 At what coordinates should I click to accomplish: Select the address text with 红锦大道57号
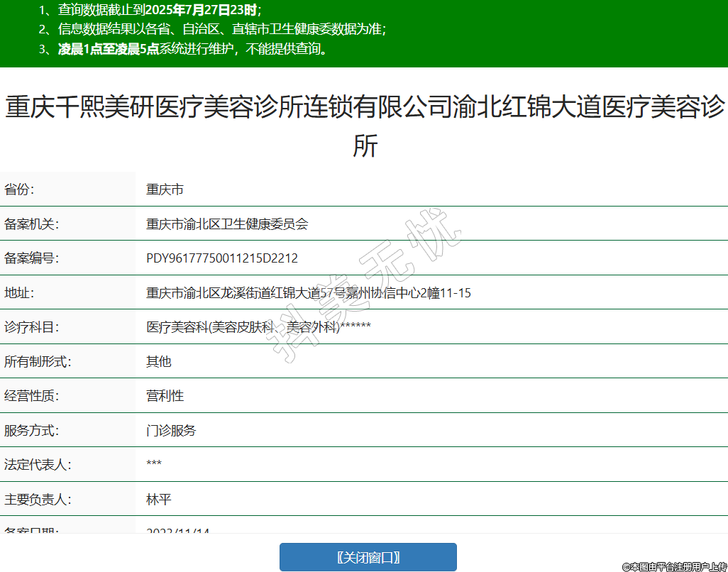[309, 293]
